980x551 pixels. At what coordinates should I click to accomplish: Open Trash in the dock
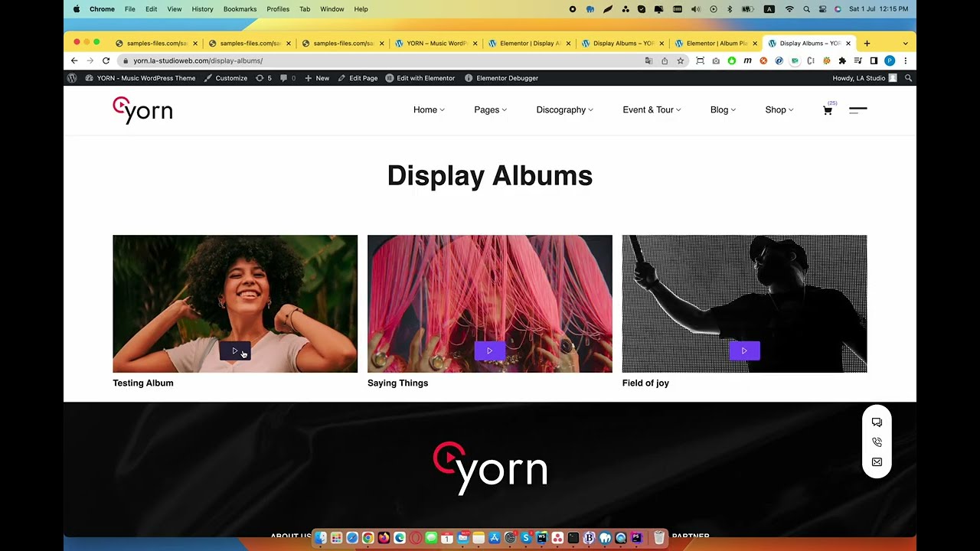tap(658, 538)
